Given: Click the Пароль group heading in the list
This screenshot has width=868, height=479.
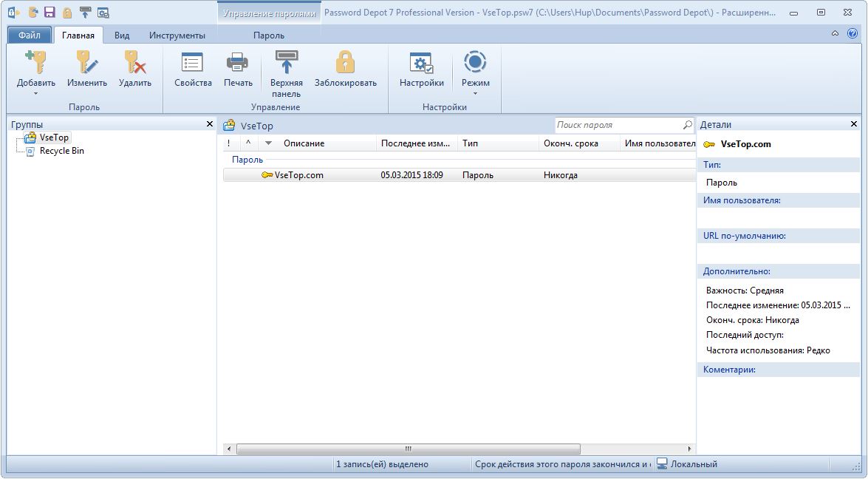Looking at the screenshot, I should [x=247, y=160].
